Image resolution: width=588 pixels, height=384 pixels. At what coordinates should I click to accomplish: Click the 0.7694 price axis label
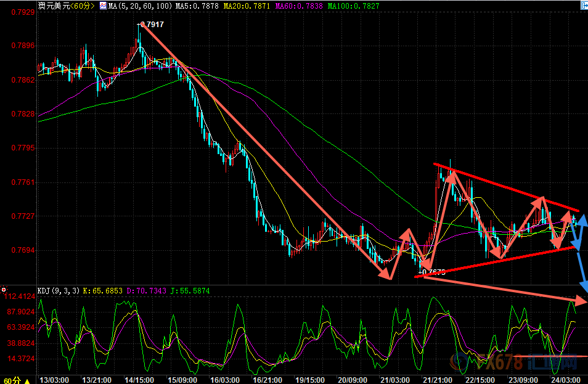pos(23,250)
